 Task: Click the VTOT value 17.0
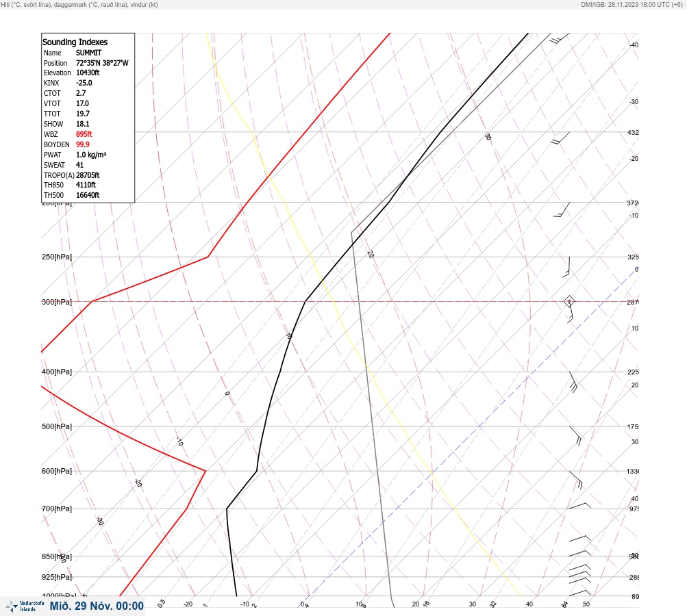coord(82,103)
